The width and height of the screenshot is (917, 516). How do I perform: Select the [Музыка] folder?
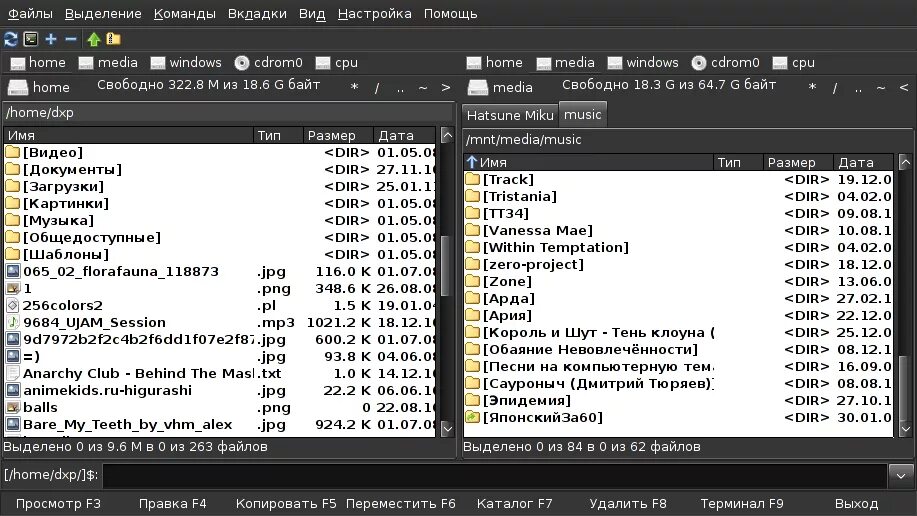[220, 221]
